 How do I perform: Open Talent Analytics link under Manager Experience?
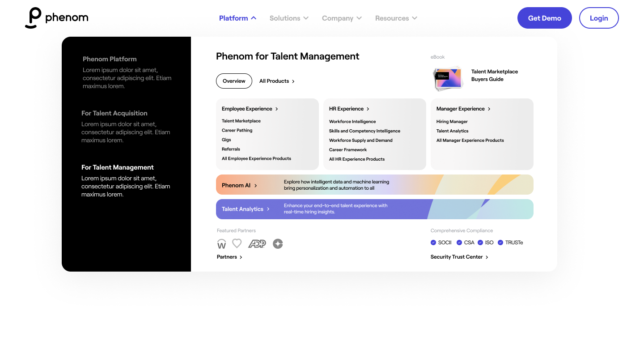452,131
